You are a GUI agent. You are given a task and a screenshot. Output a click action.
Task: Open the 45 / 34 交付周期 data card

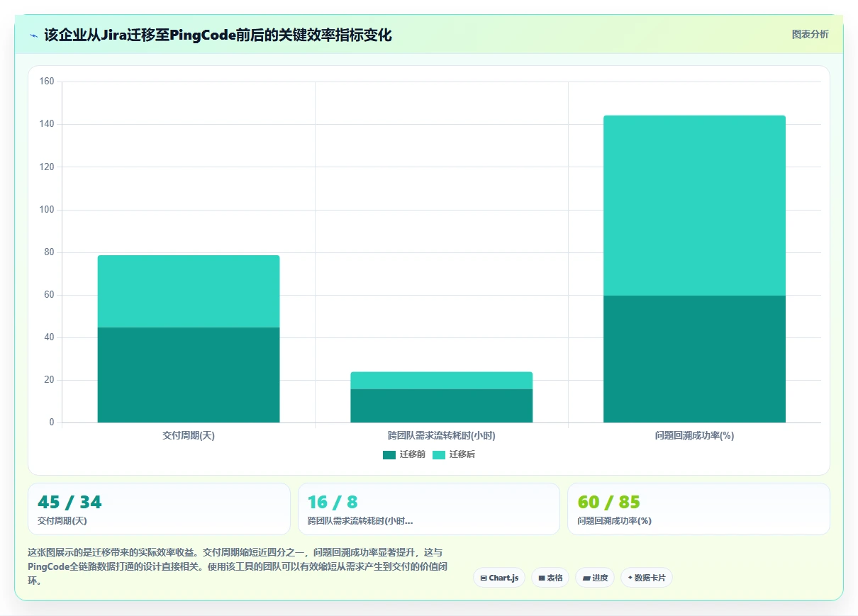point(159,509)
